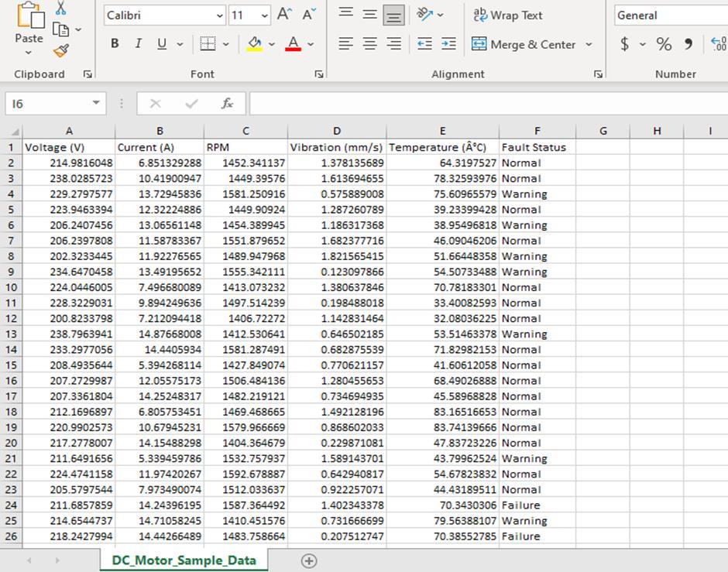This screenshot has width=728, height=572.
Task: Bottom align cell contents
Action: 393,15
